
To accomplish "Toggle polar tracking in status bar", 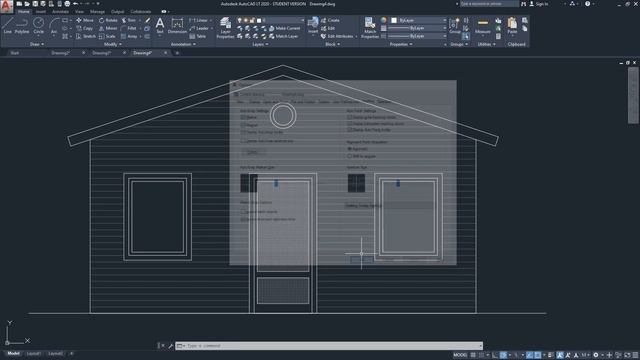I will pyautogui.click(x=504, y=355).
